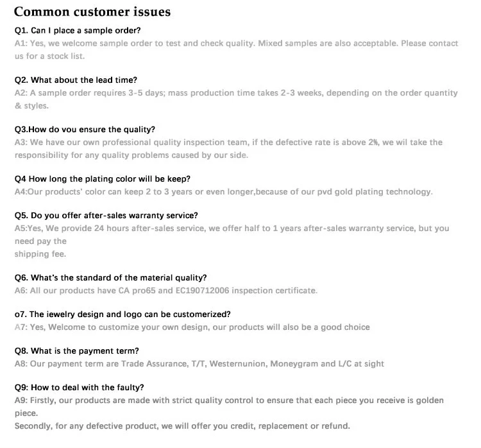Click answer A3 about quality inspection team
This screenshot has width=481, height=448.
pyautogui.click(x=228, y=142)
